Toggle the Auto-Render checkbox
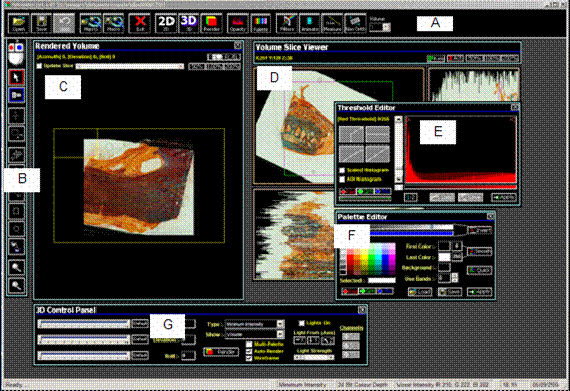570x391 pixels. pos(249,351)
